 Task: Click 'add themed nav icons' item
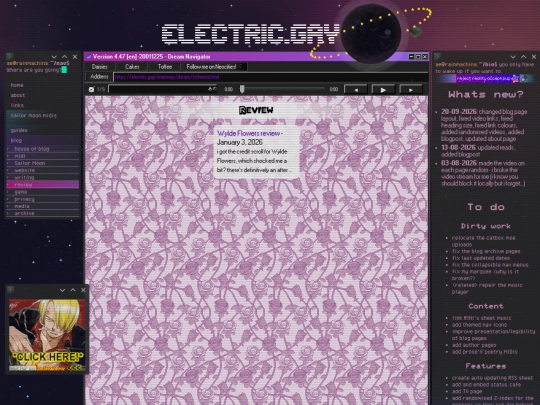click(x=479, y=325)
